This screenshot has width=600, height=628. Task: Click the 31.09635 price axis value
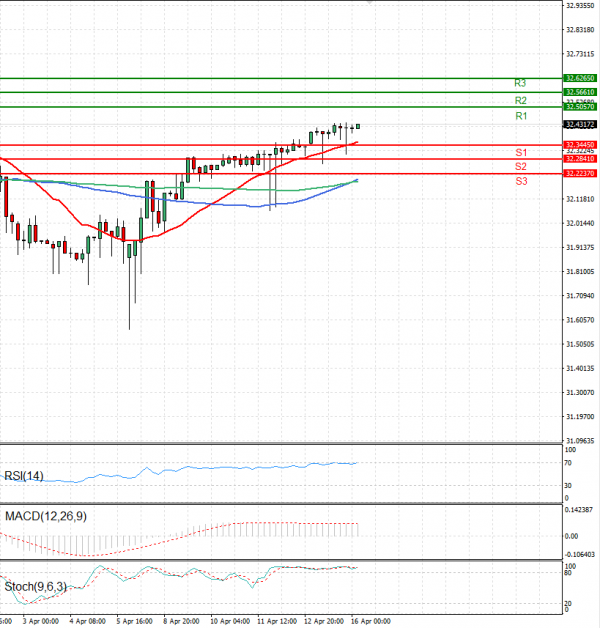coord(580,441)
